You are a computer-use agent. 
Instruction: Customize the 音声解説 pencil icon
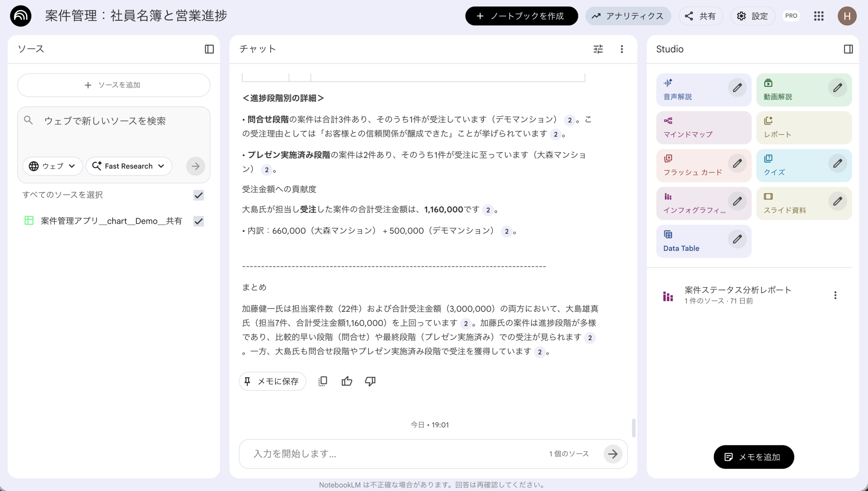tap(737, 88)
